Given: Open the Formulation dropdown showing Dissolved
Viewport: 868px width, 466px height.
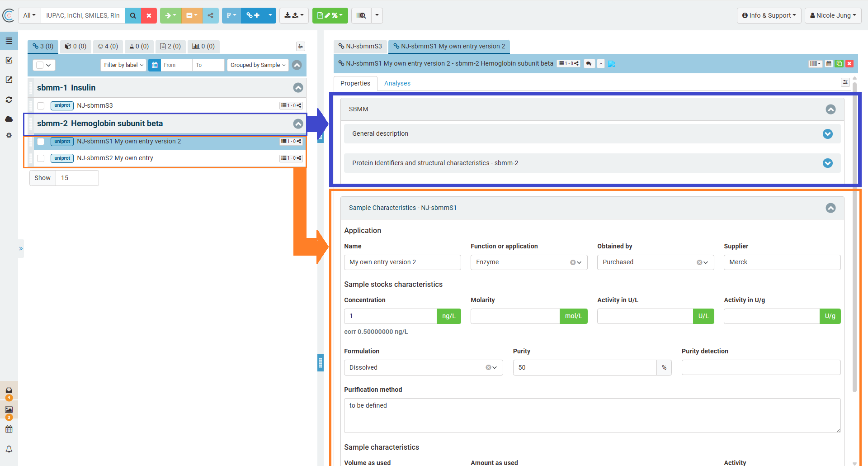Looking at the screenshot, I should 423,367.
